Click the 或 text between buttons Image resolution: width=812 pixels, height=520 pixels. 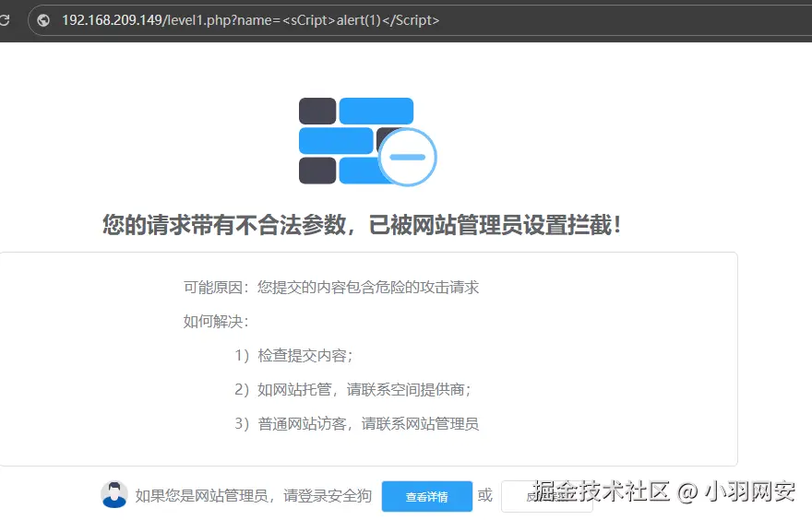tap(485, 496)
